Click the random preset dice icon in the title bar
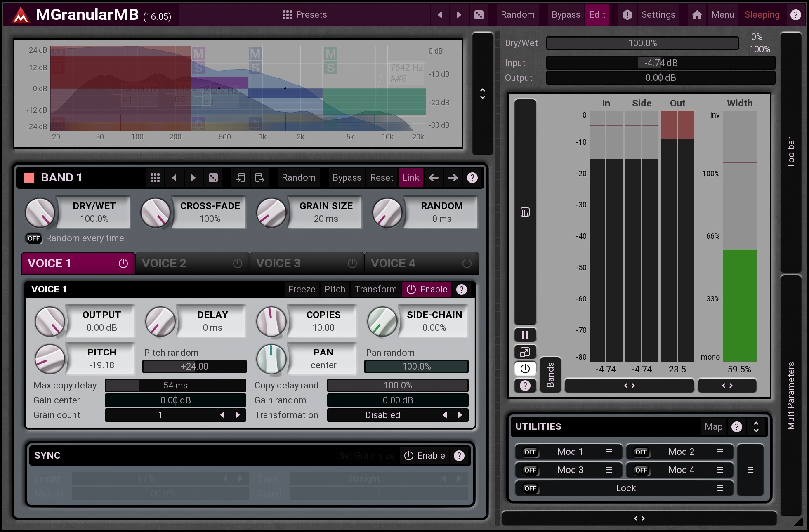Screen dimensions: 809x532 coord(479,15)
